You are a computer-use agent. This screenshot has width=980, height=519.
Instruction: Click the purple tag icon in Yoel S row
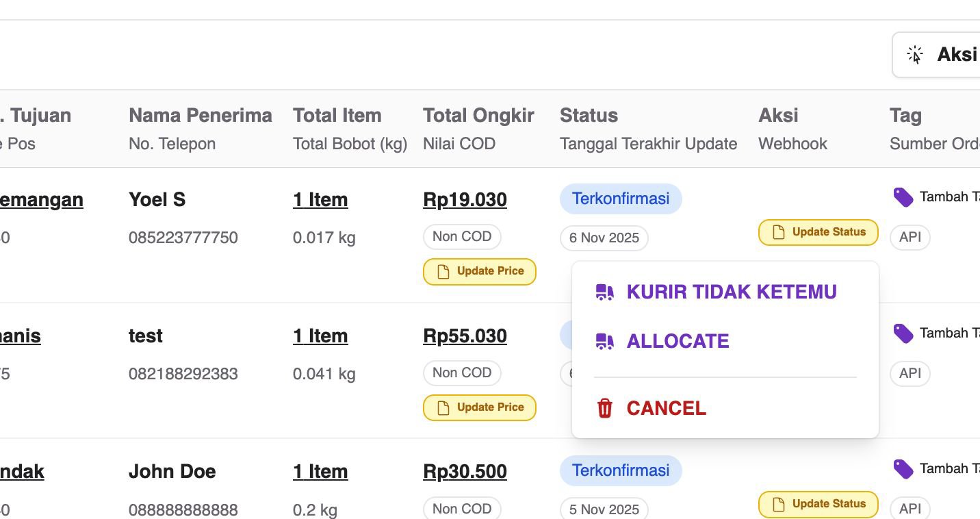tap(903, 197)
